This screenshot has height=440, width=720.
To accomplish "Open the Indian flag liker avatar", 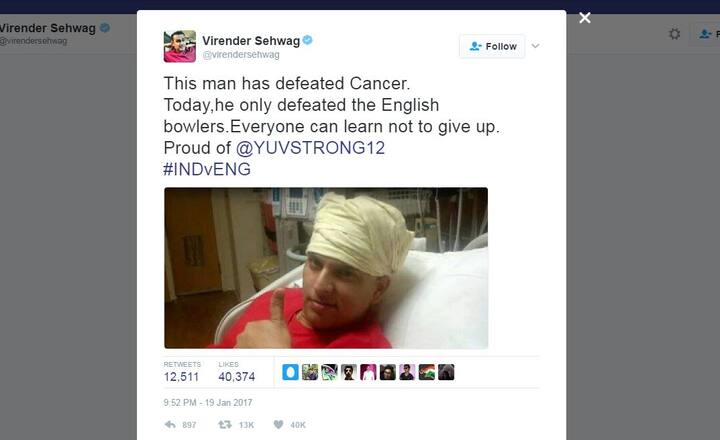I will point(427,372).
